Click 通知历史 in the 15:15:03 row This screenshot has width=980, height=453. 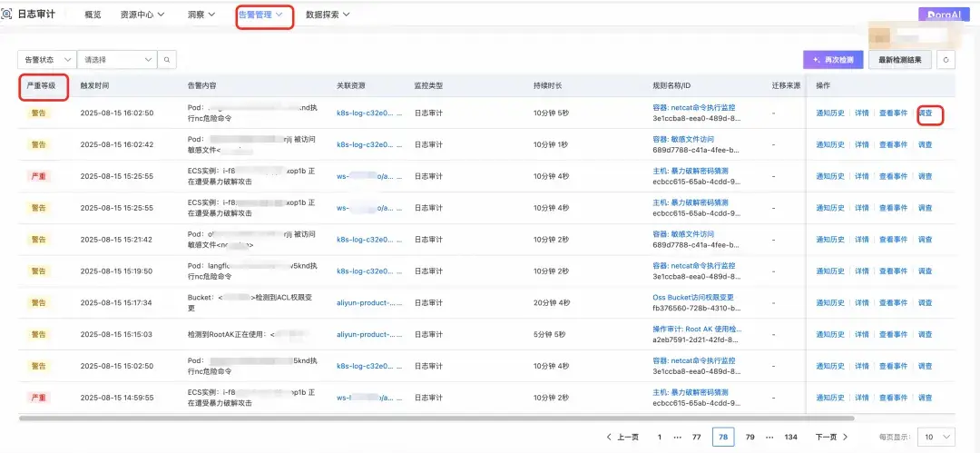830,334
